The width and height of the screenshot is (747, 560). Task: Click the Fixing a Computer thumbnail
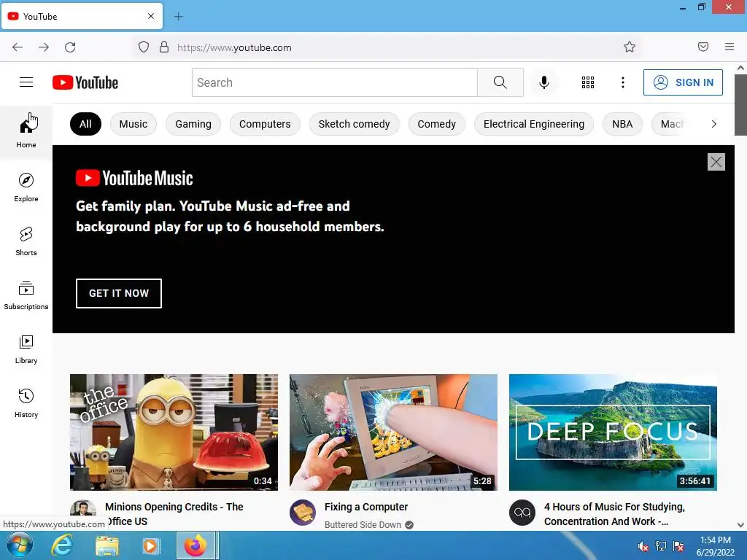(393, 432)
